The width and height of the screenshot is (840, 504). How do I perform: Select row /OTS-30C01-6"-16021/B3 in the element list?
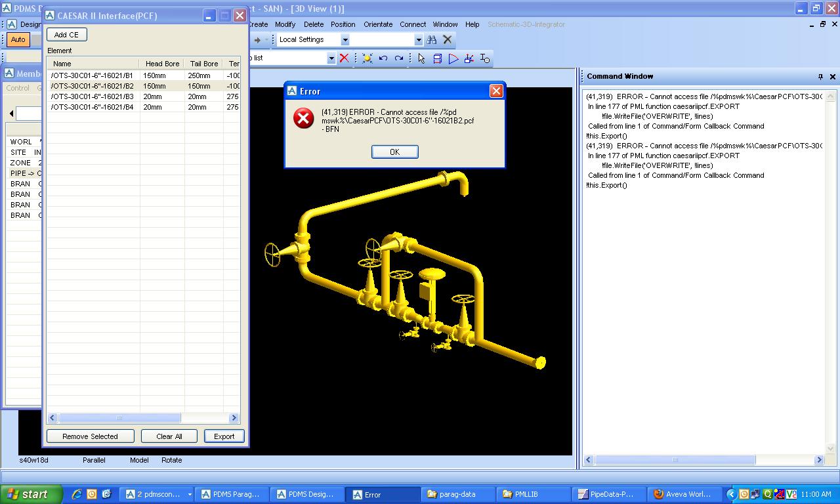(143, 96)
